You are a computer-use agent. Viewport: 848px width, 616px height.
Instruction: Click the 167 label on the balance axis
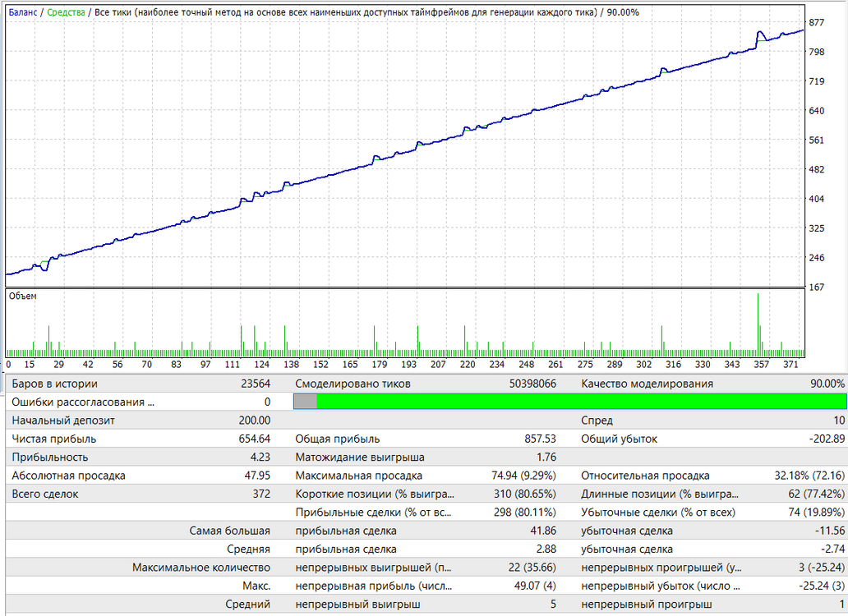[x=817, y=287]
